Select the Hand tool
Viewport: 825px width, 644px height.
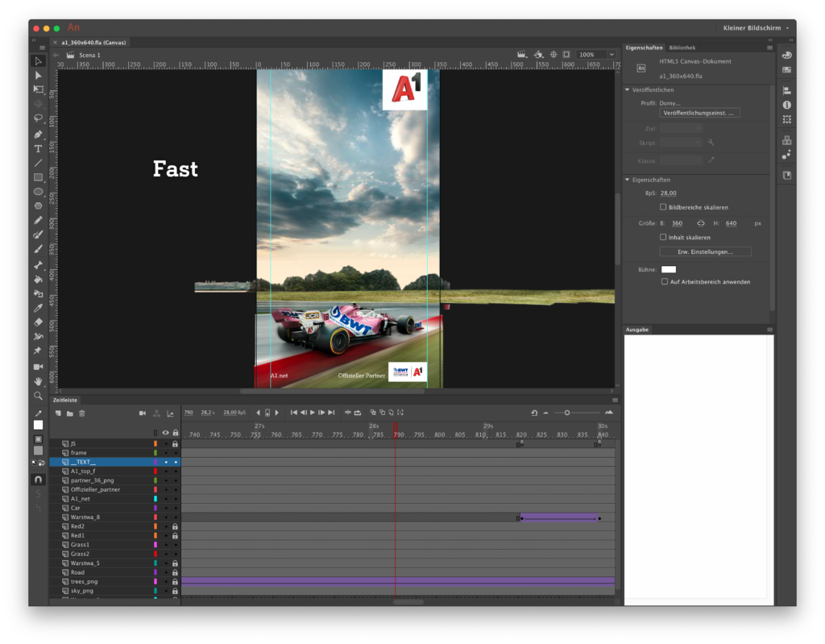(x=39, y=380)
